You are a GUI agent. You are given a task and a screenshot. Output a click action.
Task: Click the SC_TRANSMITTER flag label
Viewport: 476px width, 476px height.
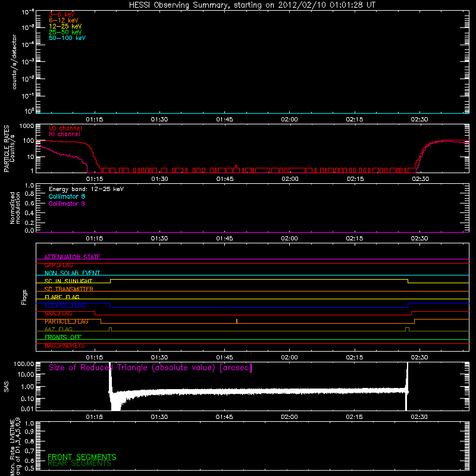(69, 289)
